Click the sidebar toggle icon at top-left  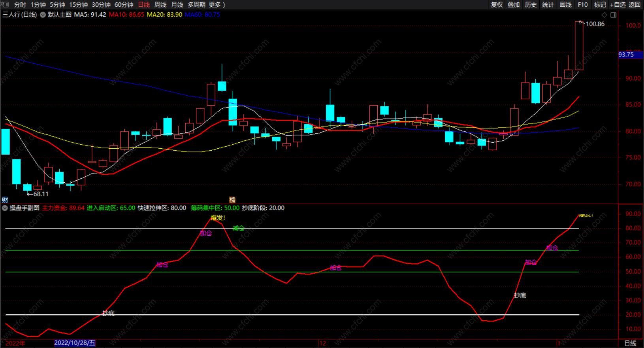pyautogui.click(x=5, y=4)
